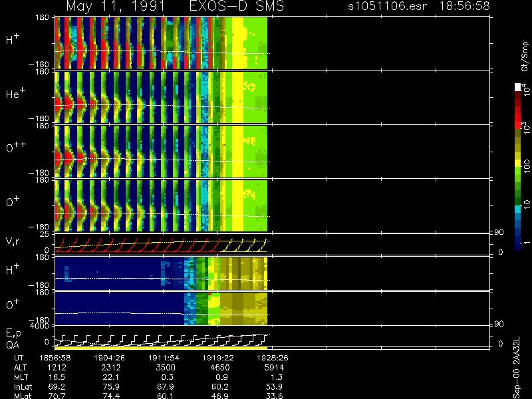
Task: Click the "EXOS-D SMS" title text
Action: [x=237, y=6]
